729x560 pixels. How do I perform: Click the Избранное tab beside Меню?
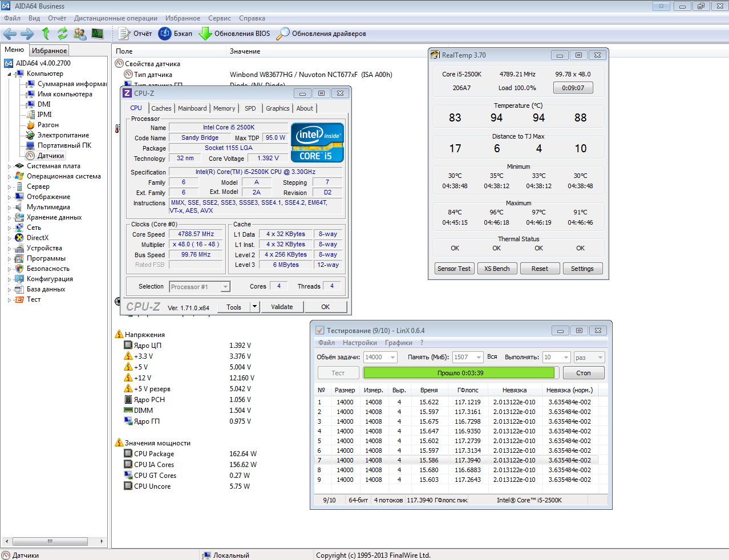point(49,51)
